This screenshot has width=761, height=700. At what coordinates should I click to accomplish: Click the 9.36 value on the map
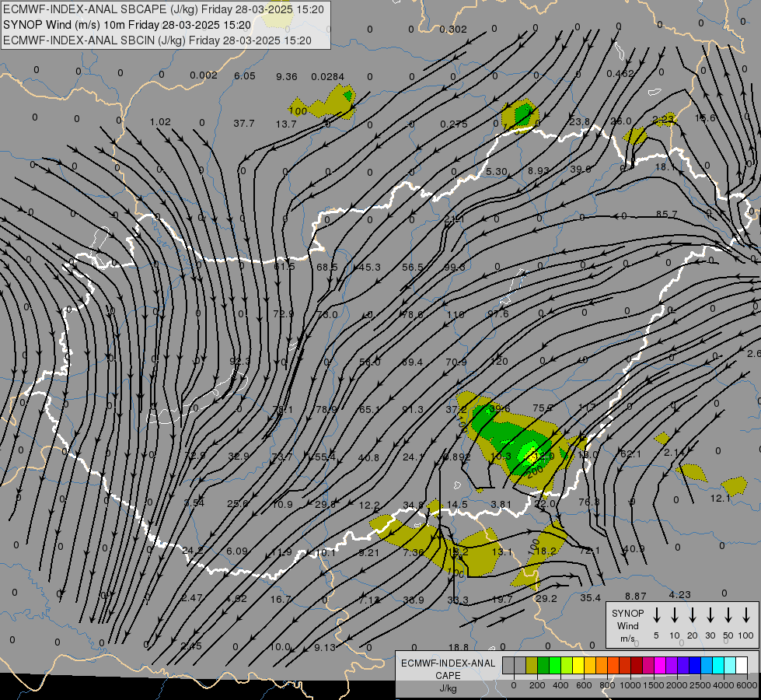(x=286, y=77)
